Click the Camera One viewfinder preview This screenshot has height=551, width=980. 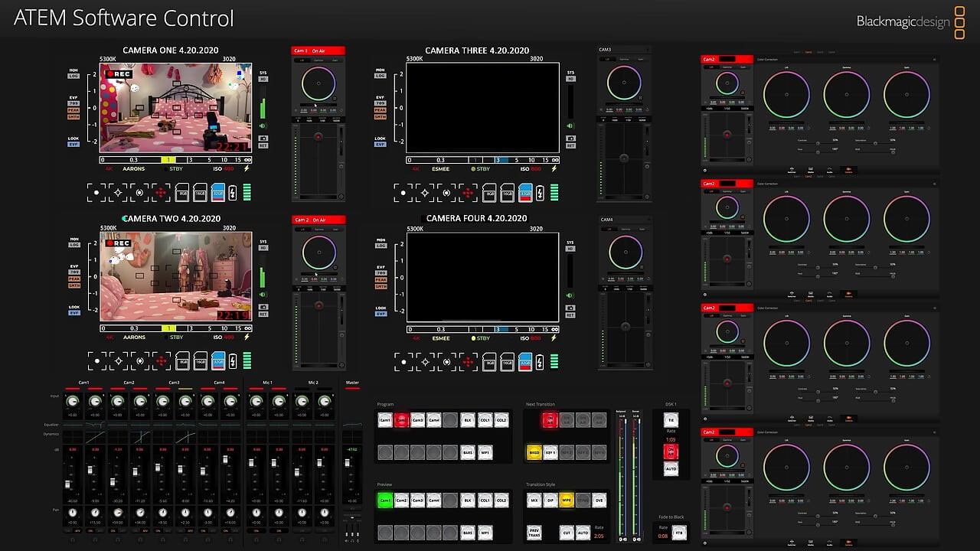click(176, 108)
